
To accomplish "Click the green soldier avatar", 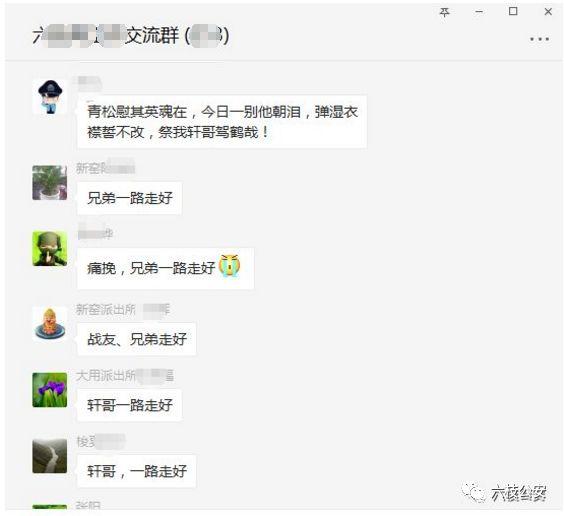I will (50, 248).
